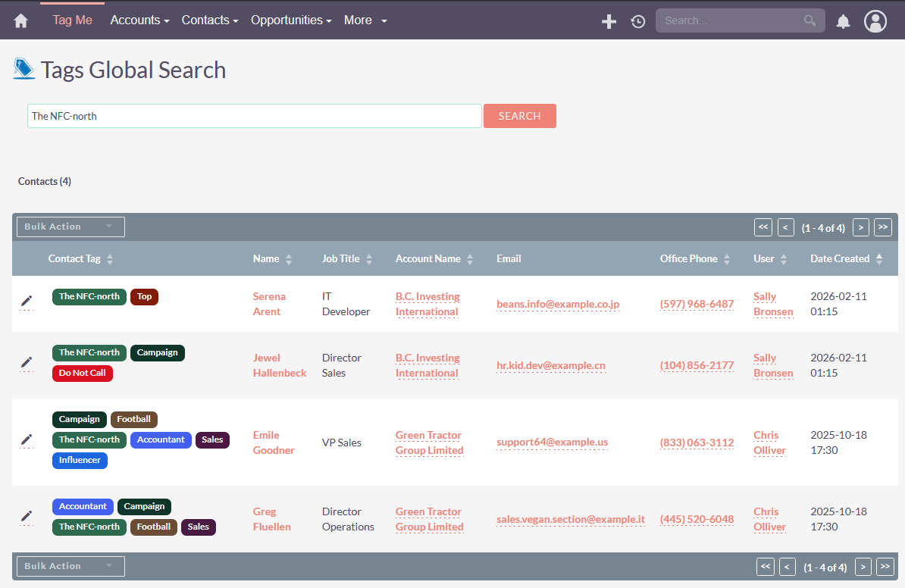Focus the tag search input field
Viewport: 905px width, 588px height.
pos(255,116)
